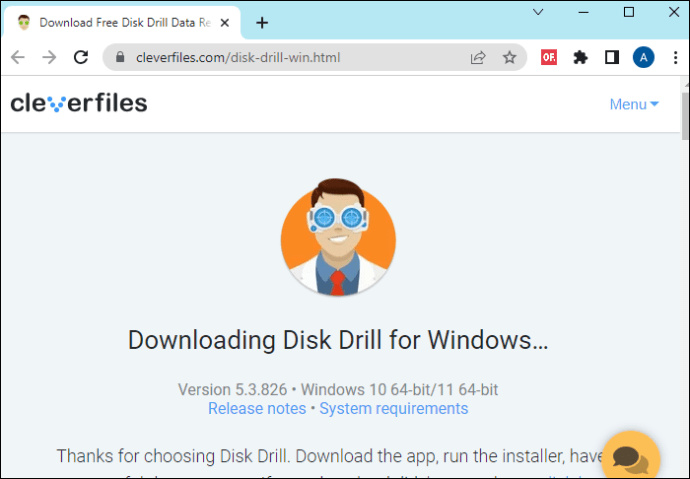Close the Disk Drill tab
Screen dimensions: 690x479
(x=224, y=23)
